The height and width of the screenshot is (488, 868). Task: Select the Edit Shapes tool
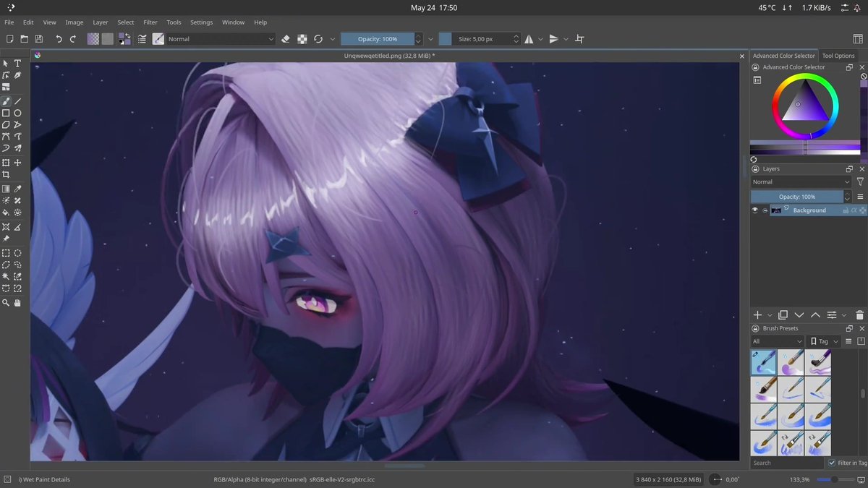[x=6, y=75]
